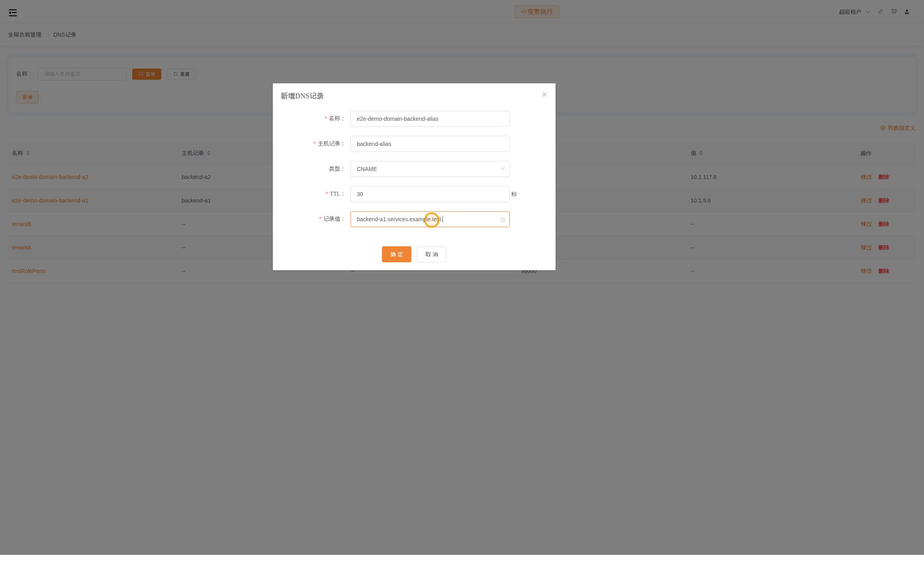The image size is (924, 574).
Task: Sort by 主机记录 column arrows
Action: click(x=209, y=153)
